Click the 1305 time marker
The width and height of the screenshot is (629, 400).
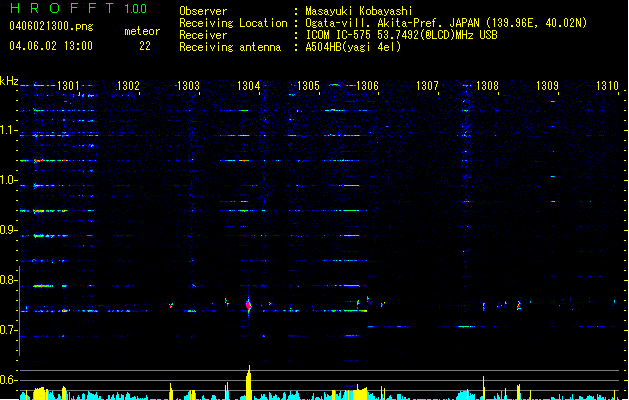pos(308,86)
